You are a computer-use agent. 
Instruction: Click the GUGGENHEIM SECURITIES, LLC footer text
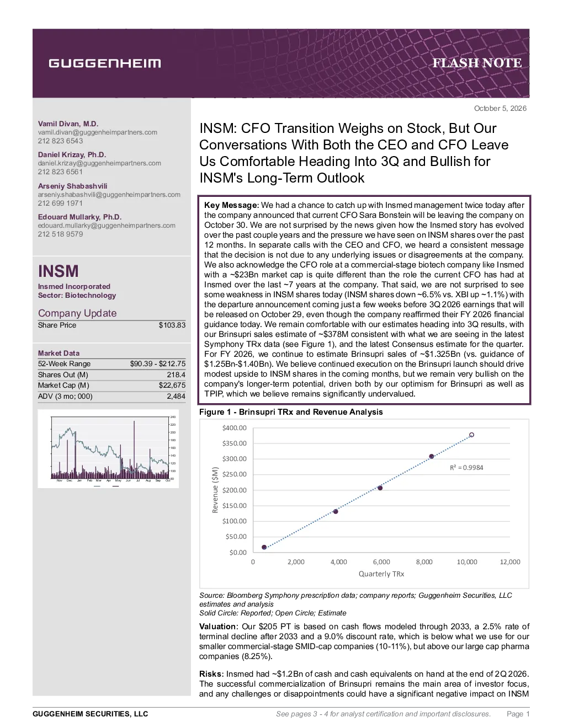click(x=91, y=714)
